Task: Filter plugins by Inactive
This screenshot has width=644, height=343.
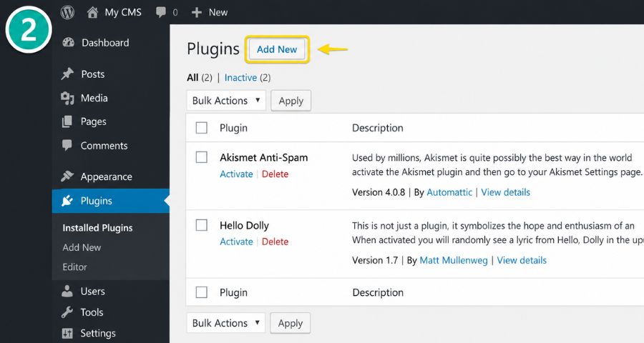Action: tap(240, 78)
